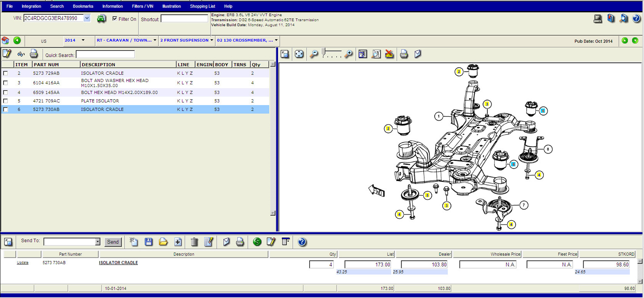
Task: Check the box for item 2 Isolator Cradle
Action: tap(6, 73)
